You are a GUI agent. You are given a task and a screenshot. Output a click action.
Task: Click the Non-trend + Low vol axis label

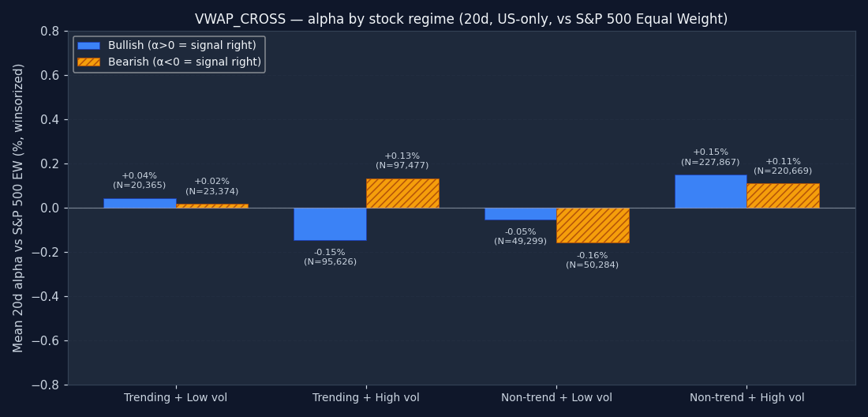pos(556,398)
